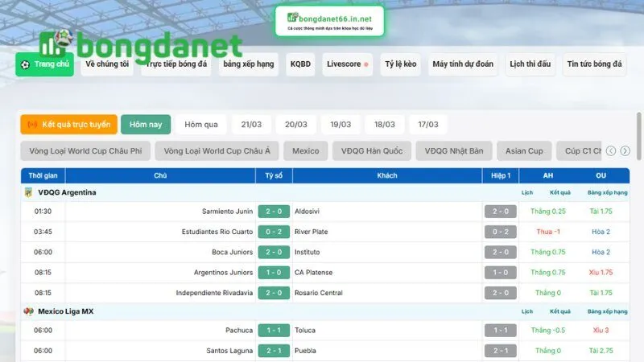Click the Kết quả trực tuyến button

tap(69, 125)
